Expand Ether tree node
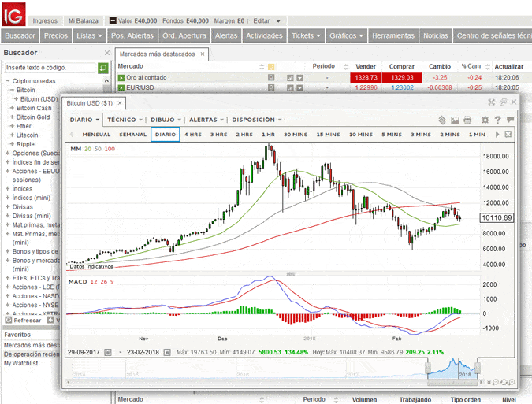This screenshot has height=404, width=532. click(x=12, y=126)
